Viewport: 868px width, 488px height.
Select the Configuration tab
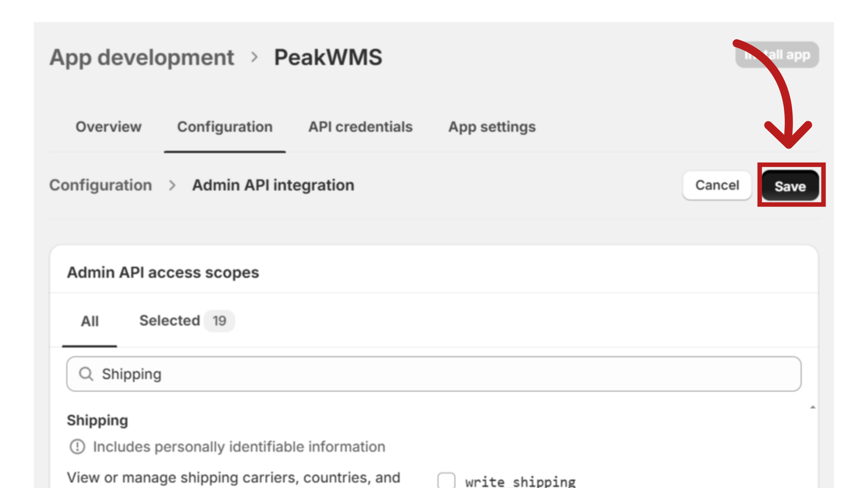[225, 127]
